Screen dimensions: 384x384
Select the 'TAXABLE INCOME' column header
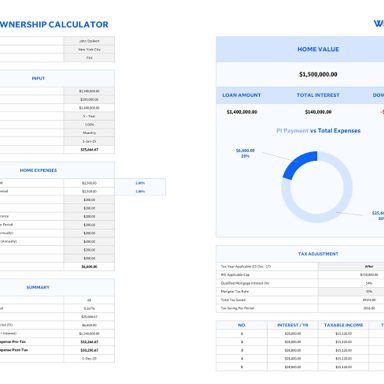click(343, 325)
